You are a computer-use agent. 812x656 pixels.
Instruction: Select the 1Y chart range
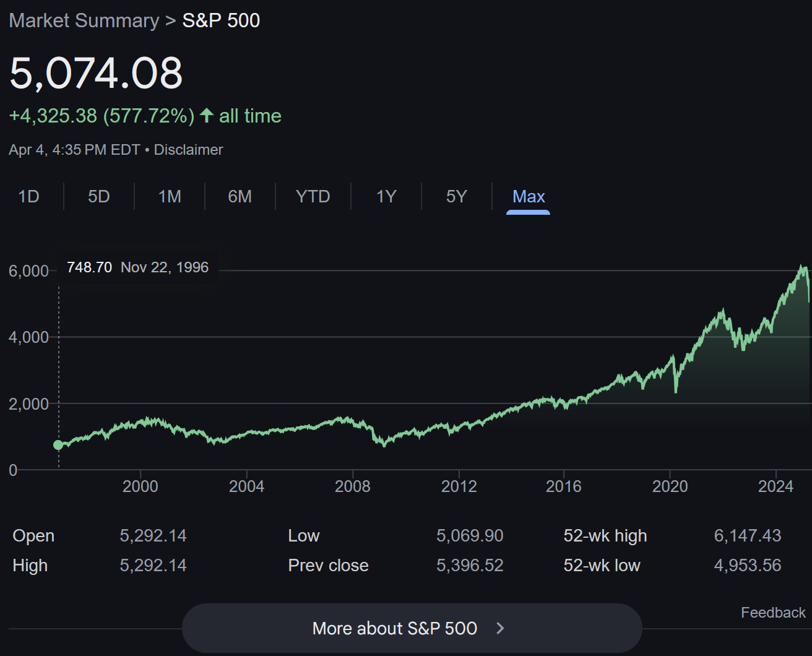(x=386, y=197)
